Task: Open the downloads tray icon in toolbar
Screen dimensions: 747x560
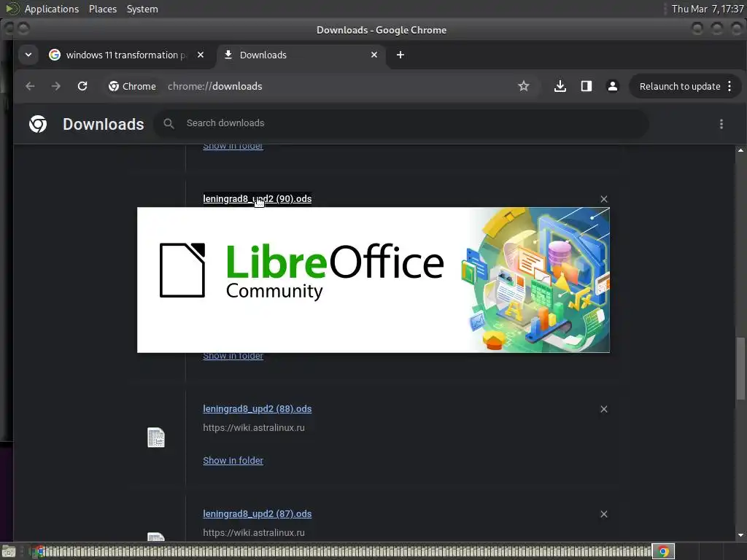Action: tap(560, 86)
